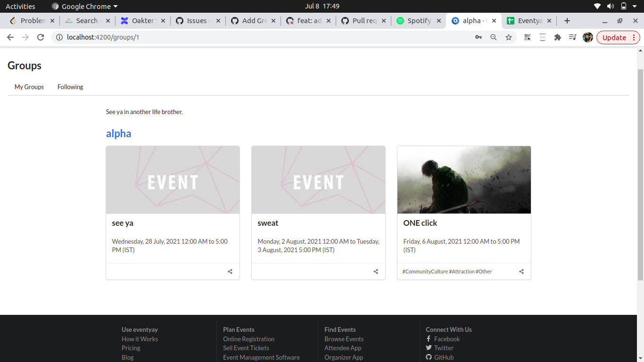Click the 'ONE click' event cover image
The height and width of the screenshot is (362, 644).
(x=464, y=180)
